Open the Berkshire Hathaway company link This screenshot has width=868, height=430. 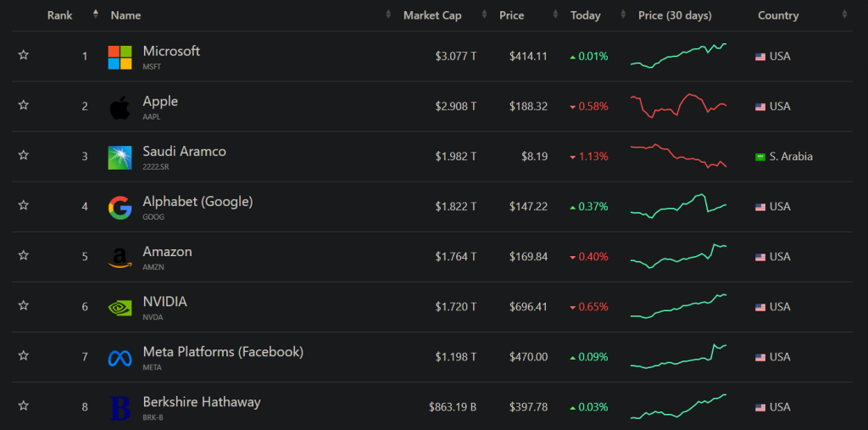(202, 402)
